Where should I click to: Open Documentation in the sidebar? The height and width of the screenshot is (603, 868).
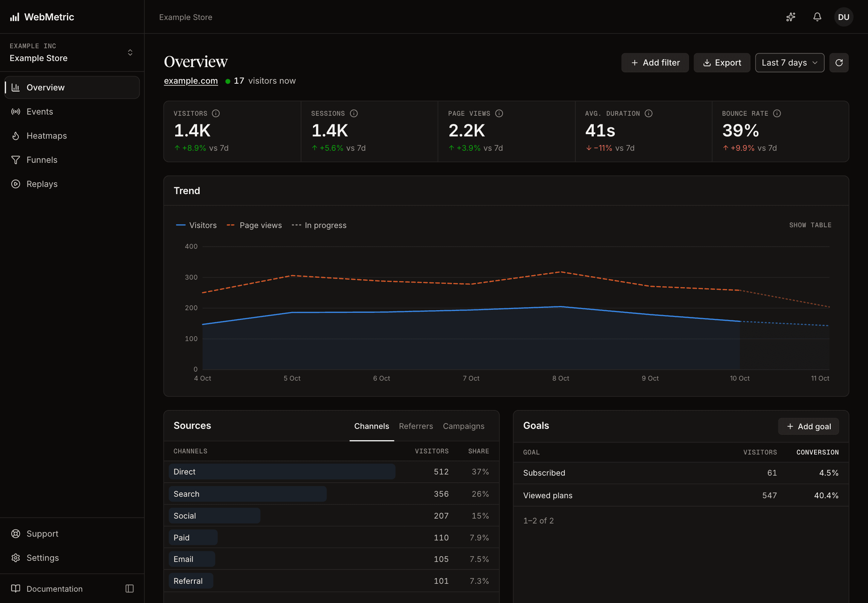click(47, 589)
